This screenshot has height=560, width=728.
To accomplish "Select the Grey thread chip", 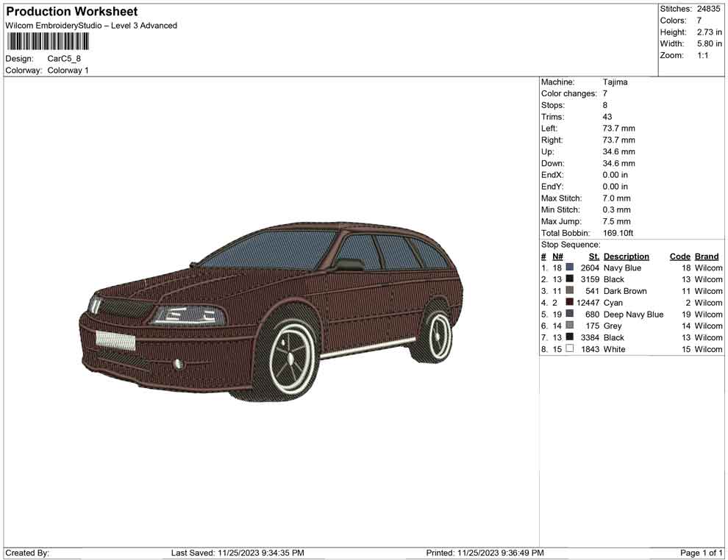I will pos(568,326).
